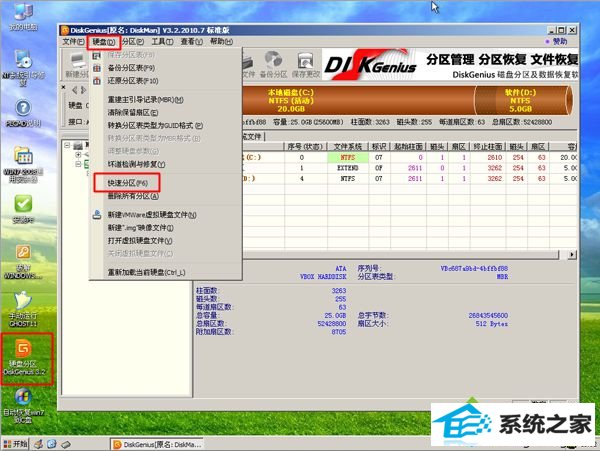Click third quick launch icon in taskbar
Image resolution: width=600 pixels, height=451 pixels.
click(x=66, y=444)
